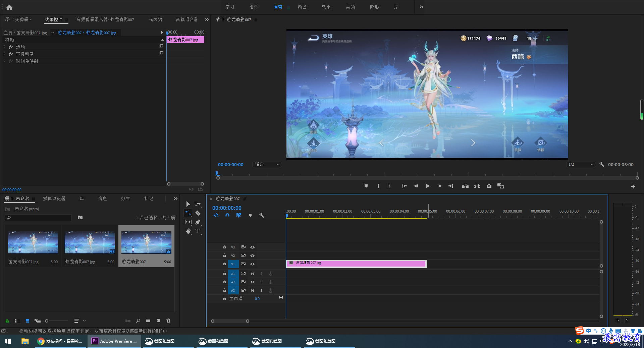The width and height of the screenshot is (644, 348).
Task: Open zoom level dropdown showing 适合
Action: click(x=267, y=165)
